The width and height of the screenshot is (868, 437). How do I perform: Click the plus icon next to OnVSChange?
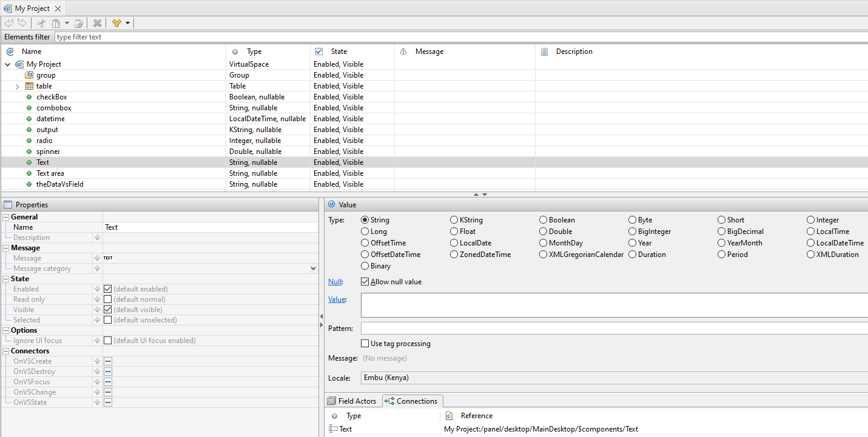point(97,392)
